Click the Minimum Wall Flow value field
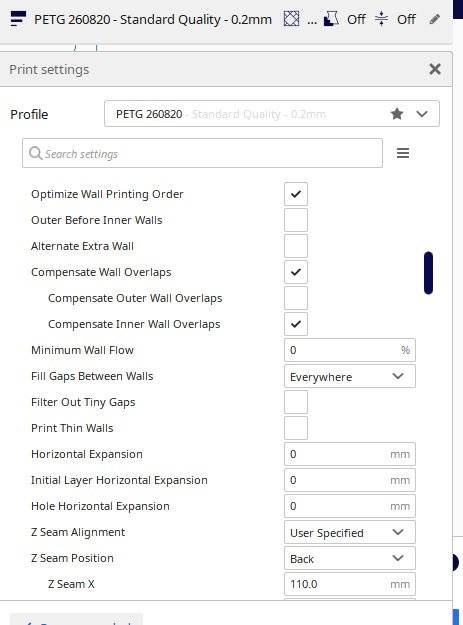Viewport: 463px width, 625px height. click(349, 350)
